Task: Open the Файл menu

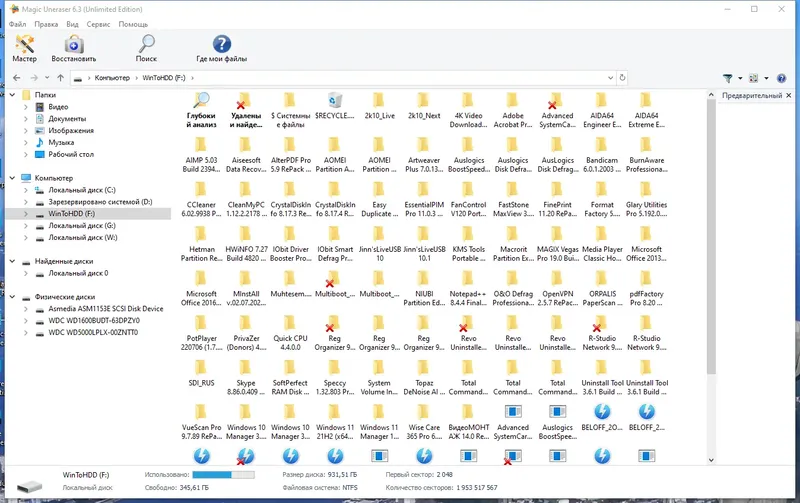Action: [17, 24]
